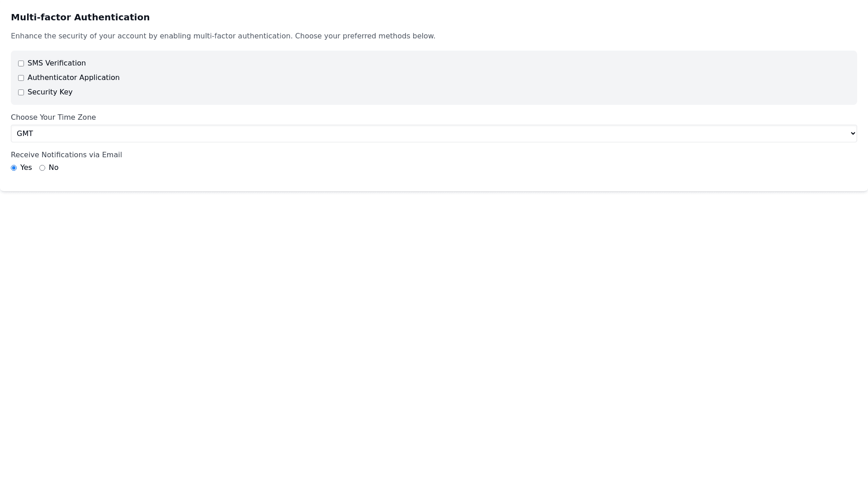Select the No radio button
The height and width of the screenshot is (488, 868).
(42, 168)
